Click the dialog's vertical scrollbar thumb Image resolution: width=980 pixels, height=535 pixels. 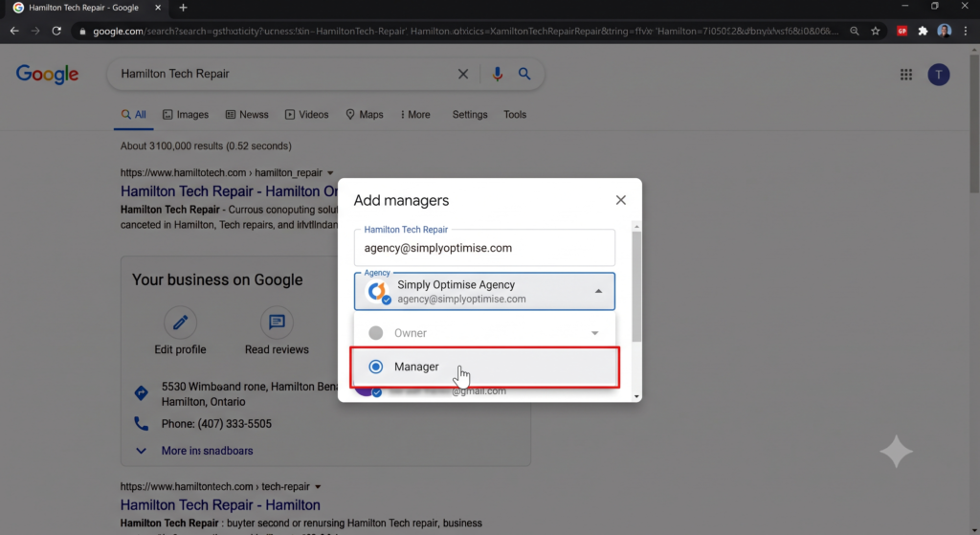tap(636, 286)
